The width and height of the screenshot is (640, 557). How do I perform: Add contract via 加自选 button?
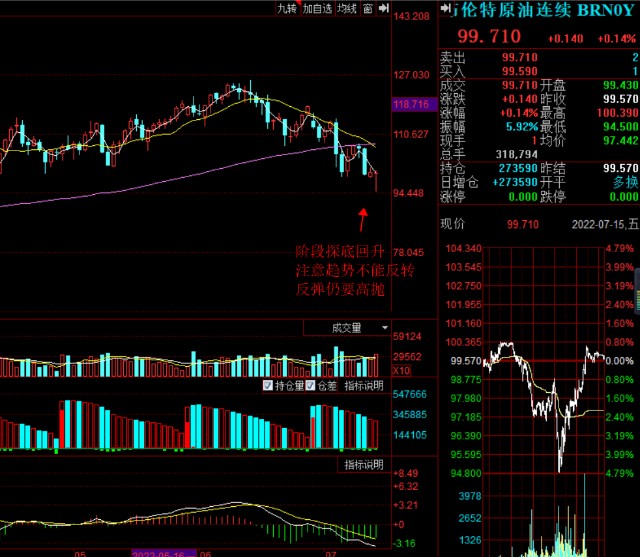pos(317,8)
